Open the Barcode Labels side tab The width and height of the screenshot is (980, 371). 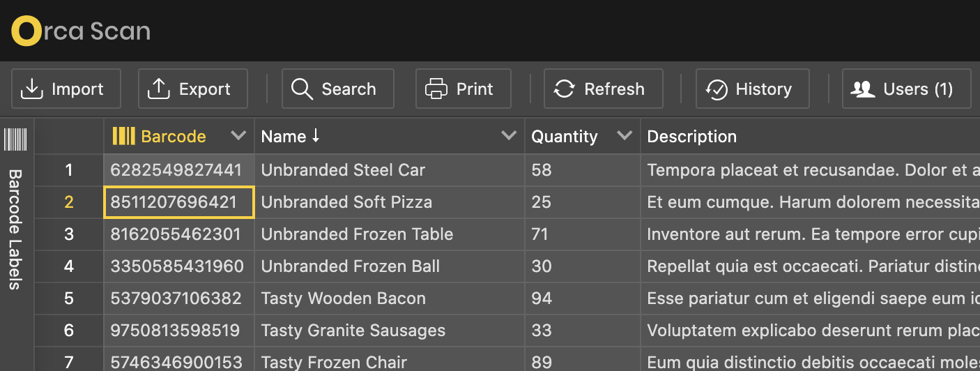[15, 229]
